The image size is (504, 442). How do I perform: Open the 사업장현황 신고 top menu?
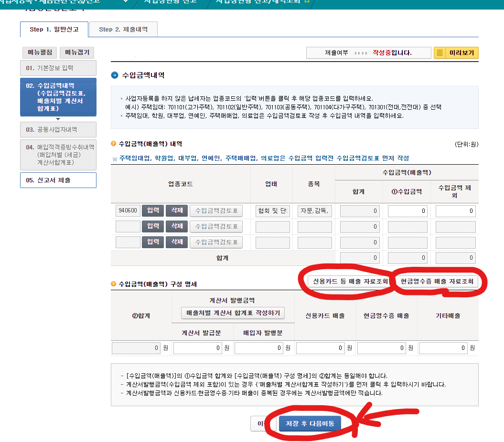coord(170,2)
